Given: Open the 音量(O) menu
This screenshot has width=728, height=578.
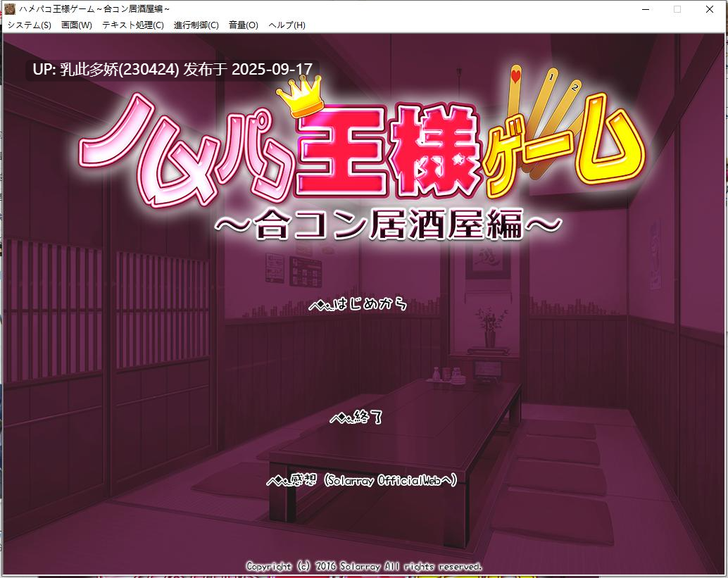Looking at the screenshot, I should pos(244,25).
